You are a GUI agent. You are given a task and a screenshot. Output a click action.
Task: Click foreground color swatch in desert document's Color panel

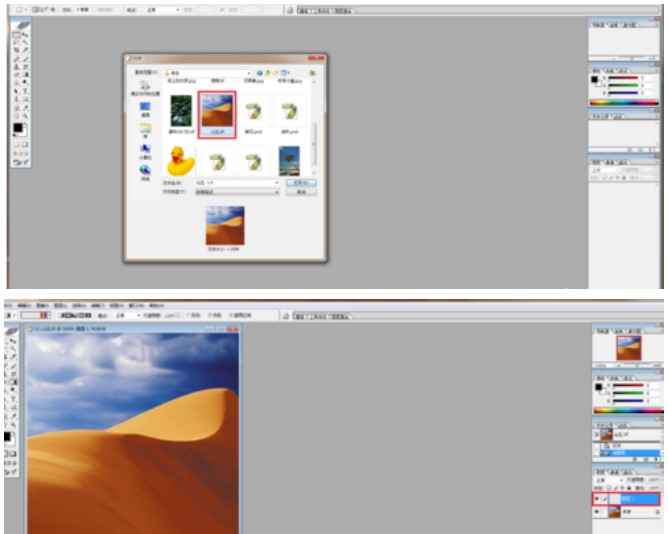(599, 387)
